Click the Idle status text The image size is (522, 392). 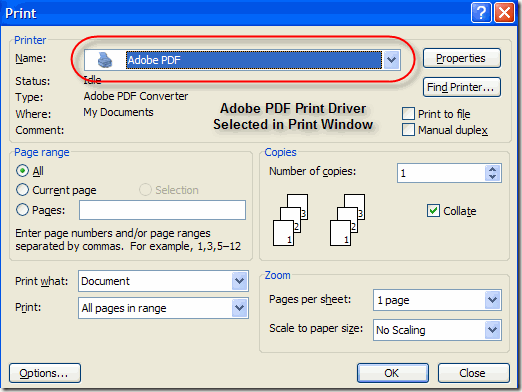pos(92,80)
